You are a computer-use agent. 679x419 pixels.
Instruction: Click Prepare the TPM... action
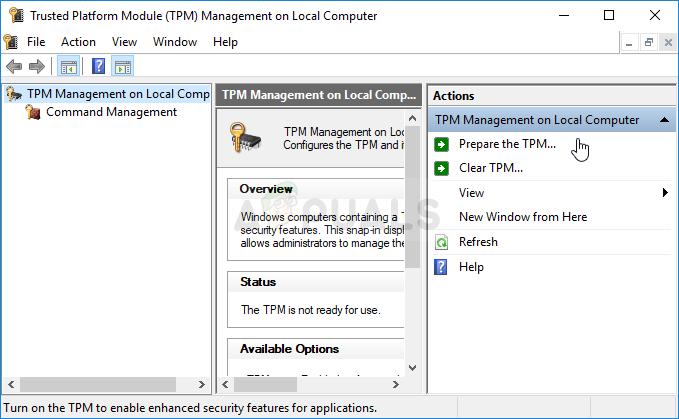tap(507, 144)
